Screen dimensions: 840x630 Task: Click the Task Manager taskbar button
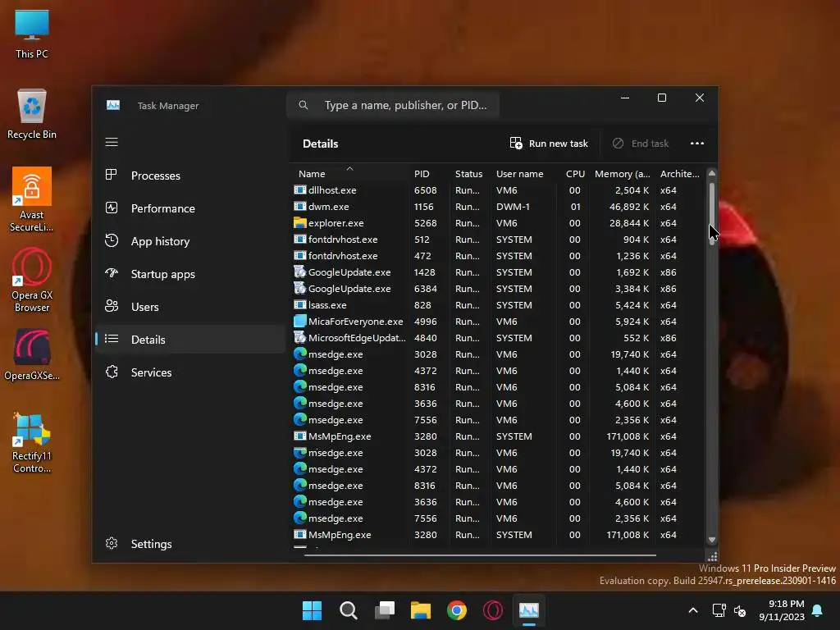[529, 610]
